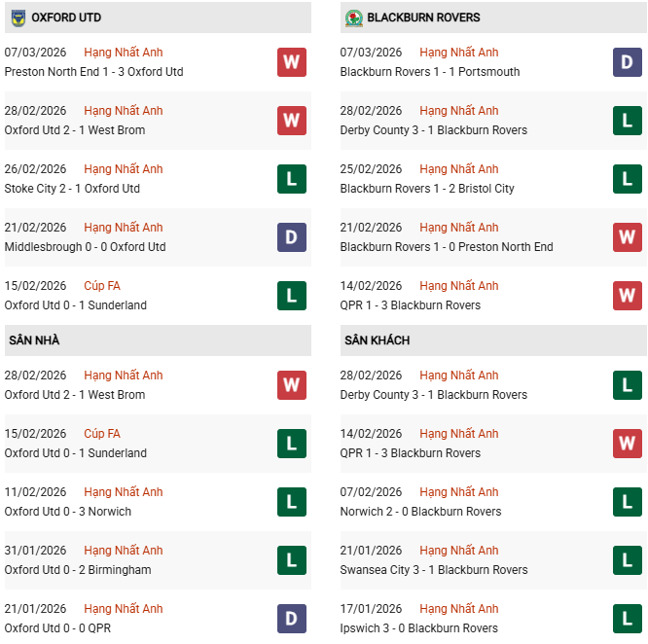Click the D badge for Blackburn vs Portsmouth
The height and width of the screenshot is (644, 648).
(x=627, y=62)
